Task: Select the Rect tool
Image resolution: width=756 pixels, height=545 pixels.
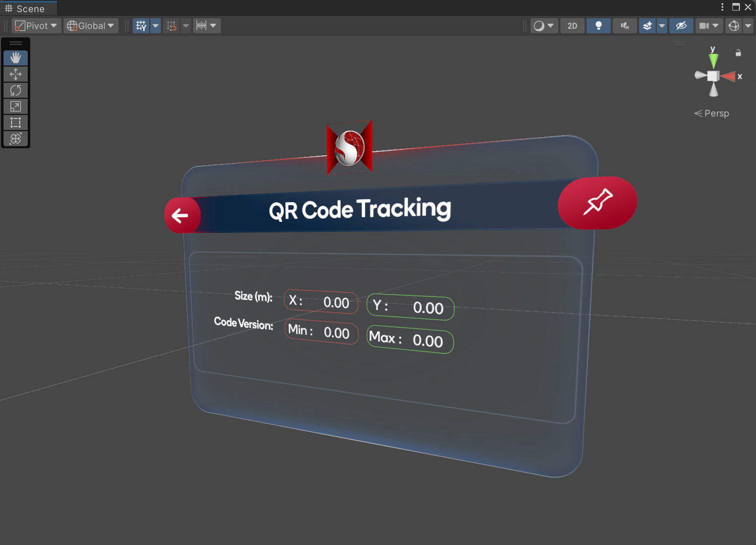Action: (16, 123)
